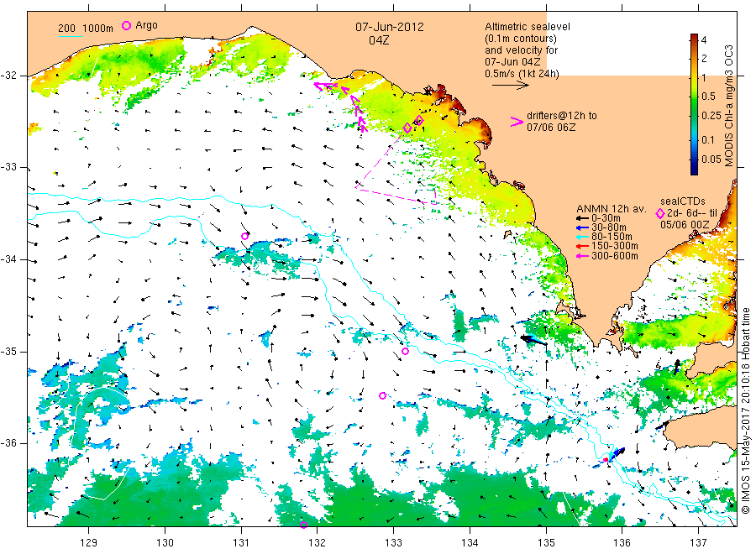Click the 300-600m depth label

tap(615, 256)
